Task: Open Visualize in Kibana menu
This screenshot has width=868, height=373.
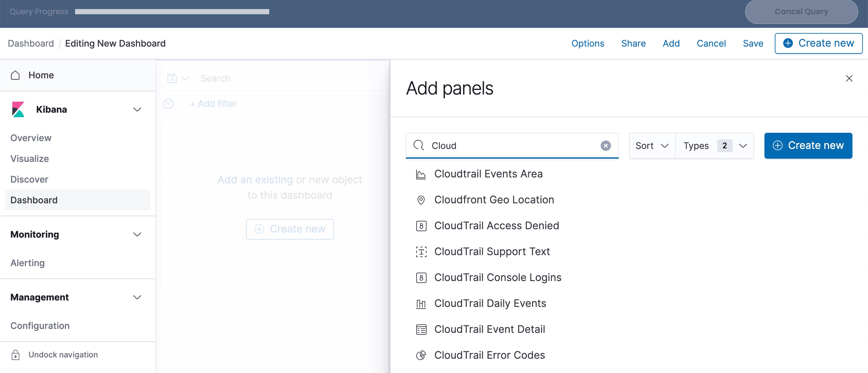Action: click(30, 159)
